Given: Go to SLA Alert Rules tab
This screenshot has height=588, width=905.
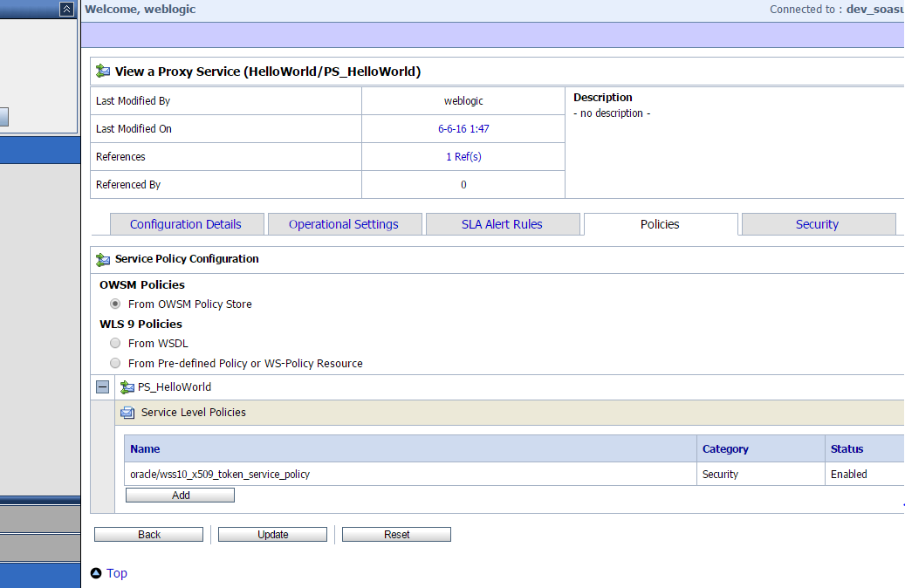Looking at the screenshot, I should point(502,224).
